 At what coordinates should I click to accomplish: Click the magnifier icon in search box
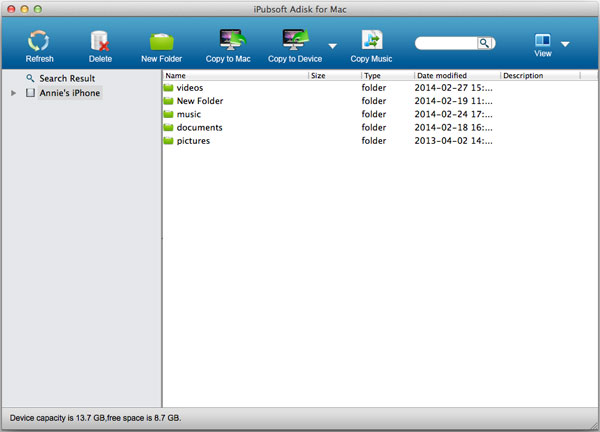484,44
